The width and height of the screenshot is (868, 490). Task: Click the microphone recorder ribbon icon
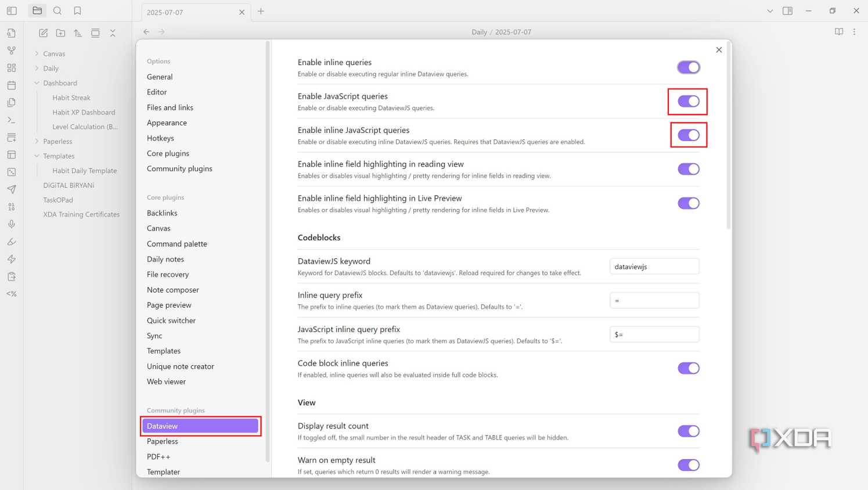click(12, 224)
